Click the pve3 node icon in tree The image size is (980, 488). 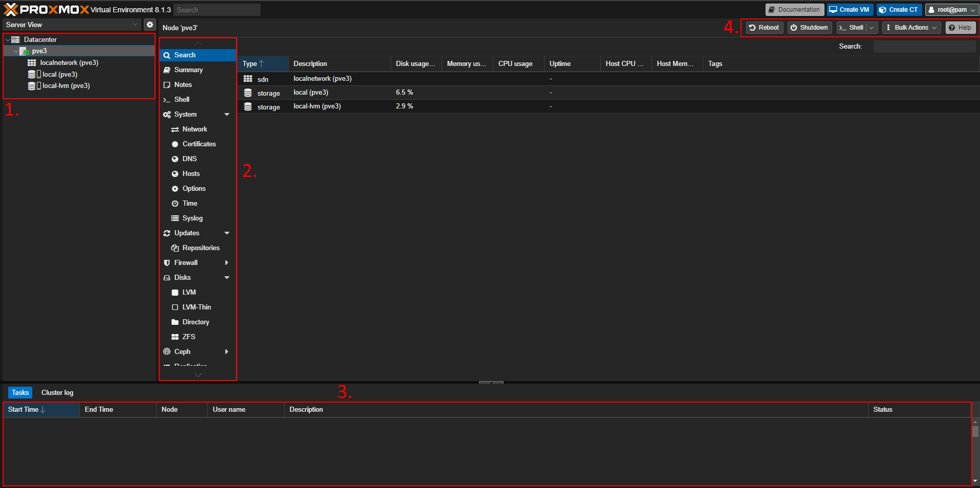pos(24,51)
